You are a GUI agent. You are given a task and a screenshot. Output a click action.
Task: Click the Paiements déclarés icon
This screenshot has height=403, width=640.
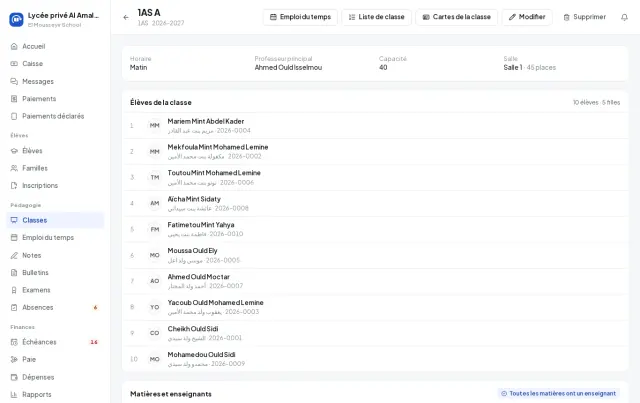tap(14, 116)
